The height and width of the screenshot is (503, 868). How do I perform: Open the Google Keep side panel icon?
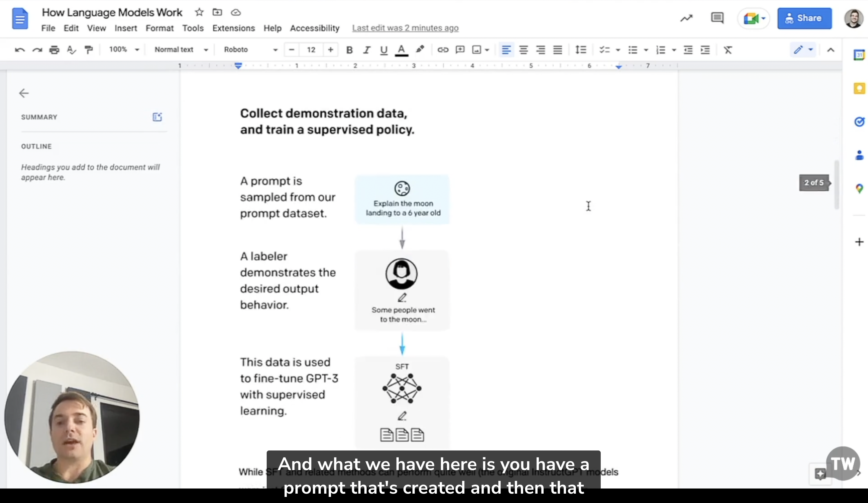click(859, 88)
